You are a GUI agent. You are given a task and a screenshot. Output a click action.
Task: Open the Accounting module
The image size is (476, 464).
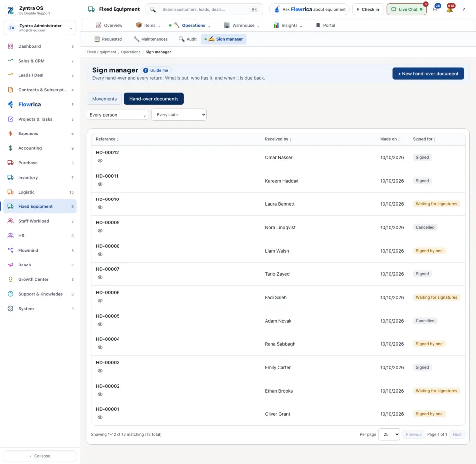(40, 148)
